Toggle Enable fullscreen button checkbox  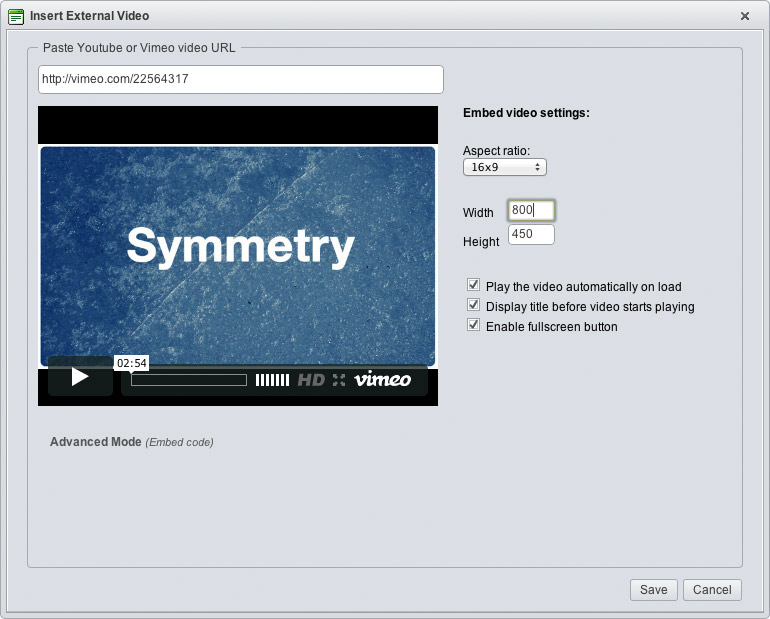pos(473,325)
